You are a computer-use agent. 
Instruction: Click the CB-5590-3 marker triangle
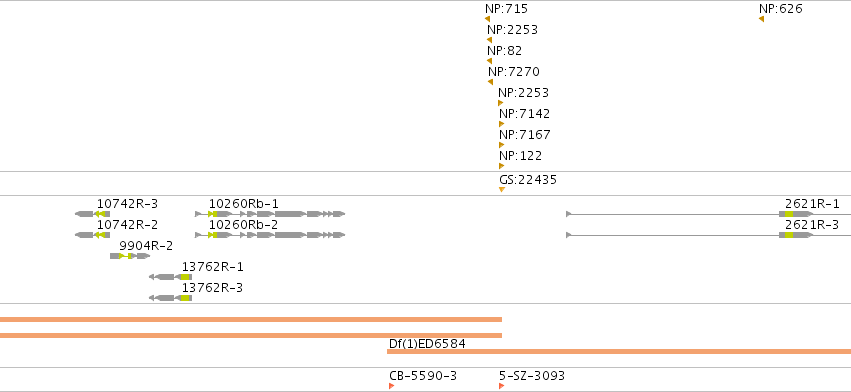(x=392, y=386)
